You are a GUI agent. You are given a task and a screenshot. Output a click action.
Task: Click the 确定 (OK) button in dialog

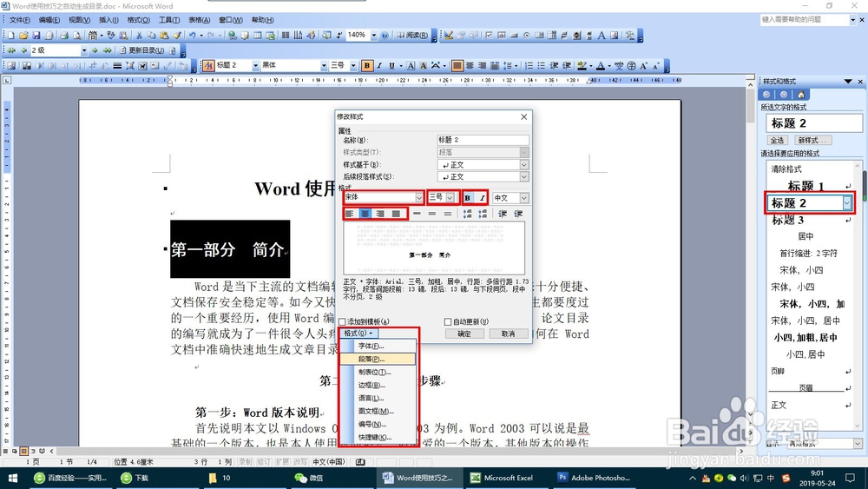pos(464,334)
